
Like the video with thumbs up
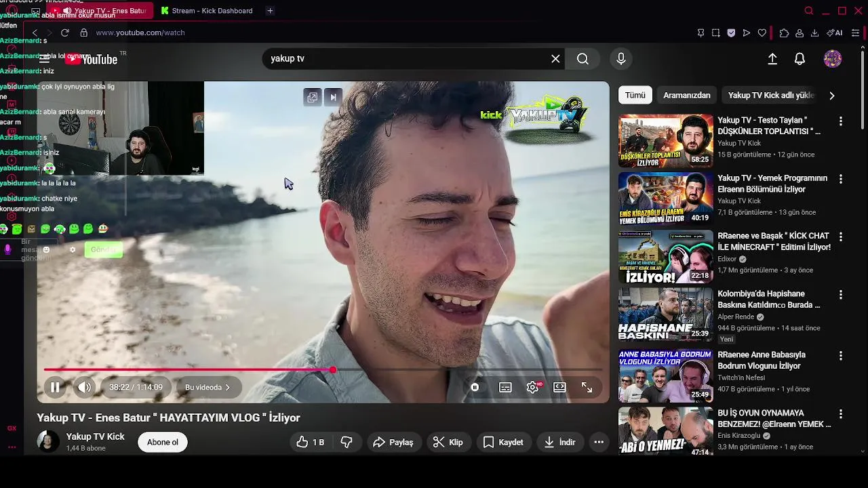click(311, 443)
